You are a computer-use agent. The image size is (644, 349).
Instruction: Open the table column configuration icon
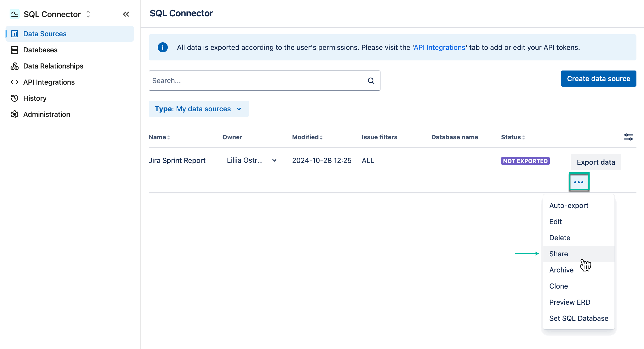(x=628, y=137)
